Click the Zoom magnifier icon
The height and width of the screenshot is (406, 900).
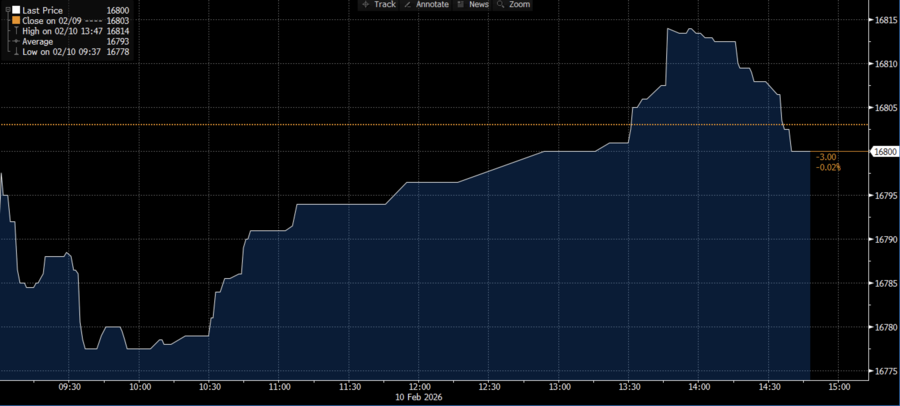pyautogui.click(x=499, y=5)
